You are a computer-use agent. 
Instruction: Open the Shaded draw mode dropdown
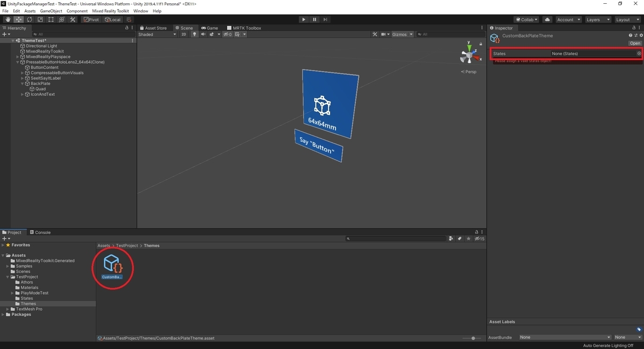(157, 34)
